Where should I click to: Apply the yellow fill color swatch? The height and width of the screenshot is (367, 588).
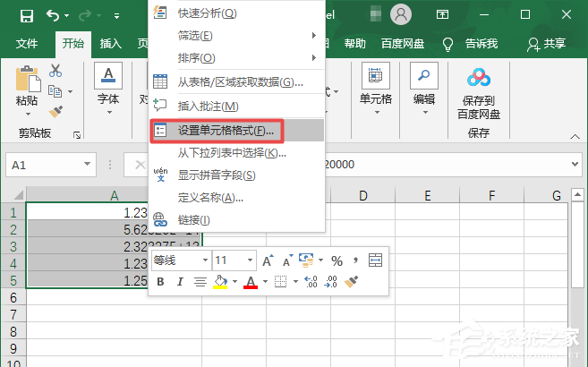coord(219,282)
